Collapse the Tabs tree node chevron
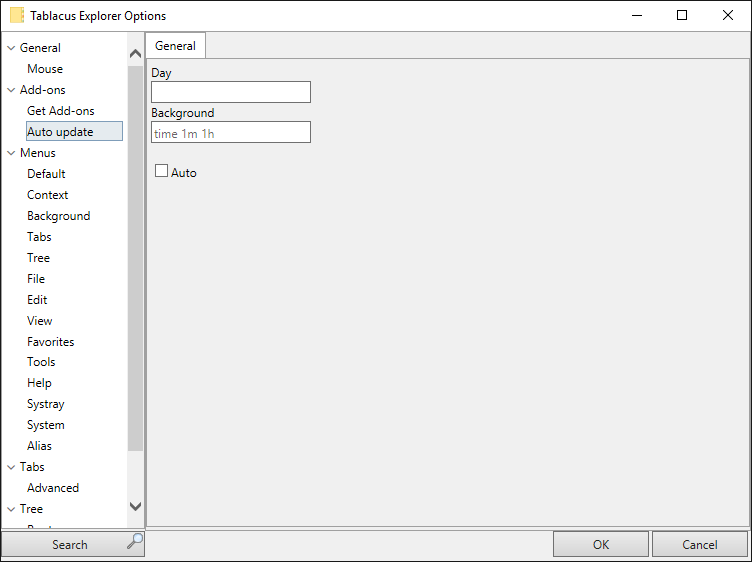The height and width of the screenshot is (562, 752). tap(11, 467)
